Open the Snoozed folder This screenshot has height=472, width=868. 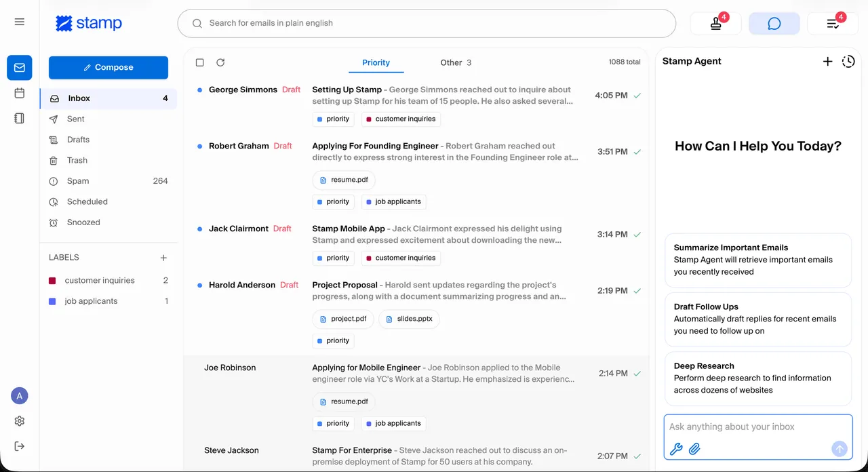pos(108,222)
